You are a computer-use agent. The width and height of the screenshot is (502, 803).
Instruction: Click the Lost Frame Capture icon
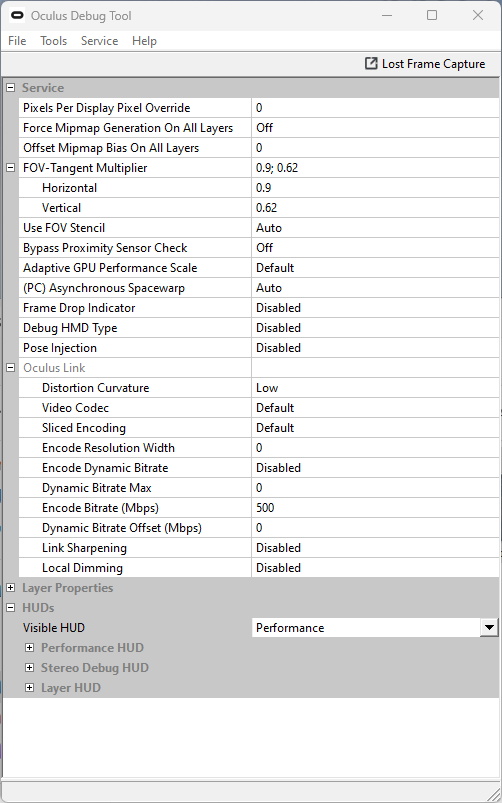[370, 64]
